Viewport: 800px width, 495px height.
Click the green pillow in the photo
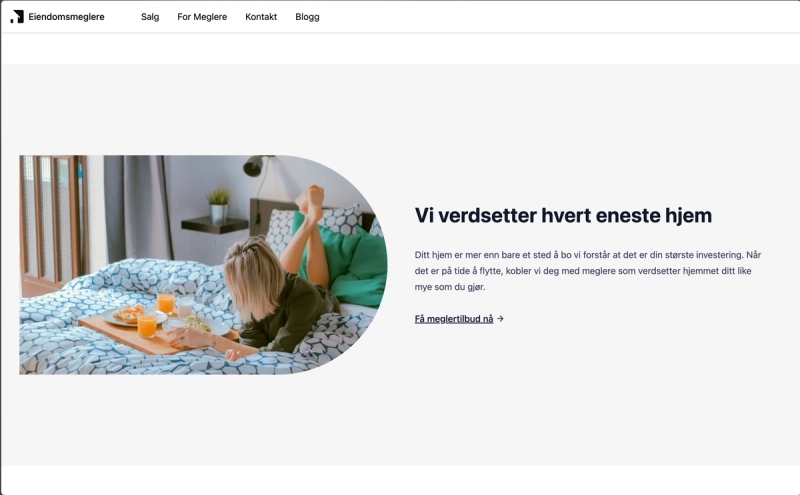coord(352,263)
